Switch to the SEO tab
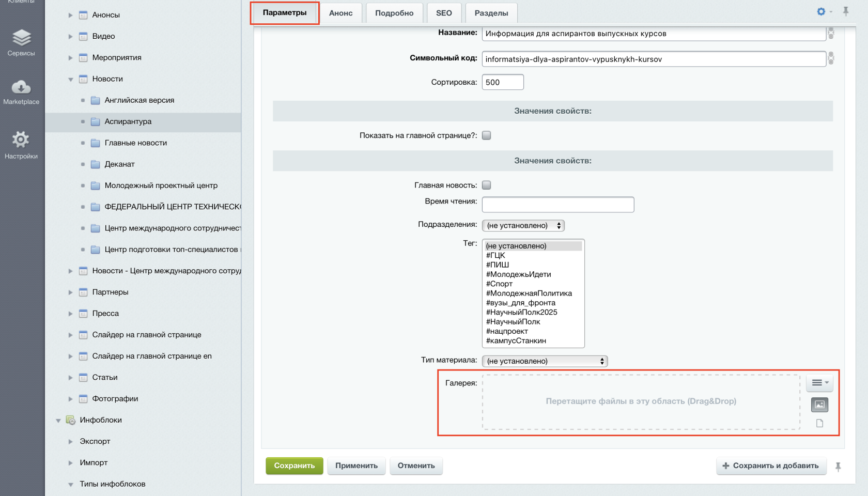 pos(444,13)
